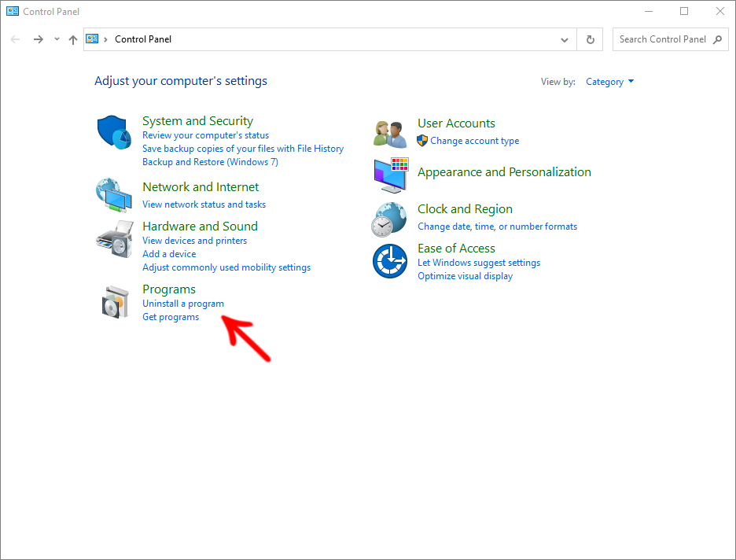Expand the address bar history dropdown
The image size is (736, 560).
565,40
